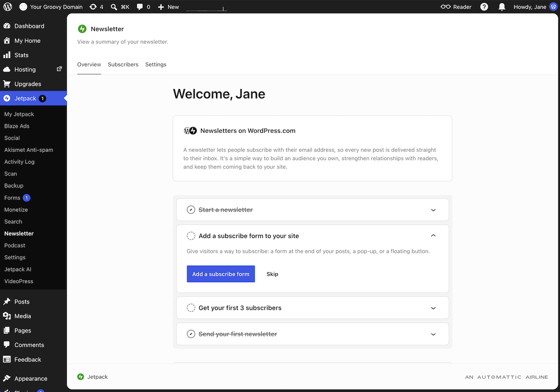The height and width of the screenshot is (392, 560).
Task: Click the stats sparkline chart in admin bar
Action: coord(206,8)
